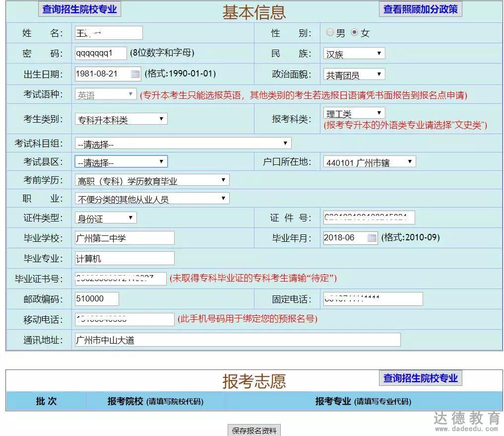504x436 pixels.
Task: Focus the 证件号 input field
Action: [x=369, y=218]
